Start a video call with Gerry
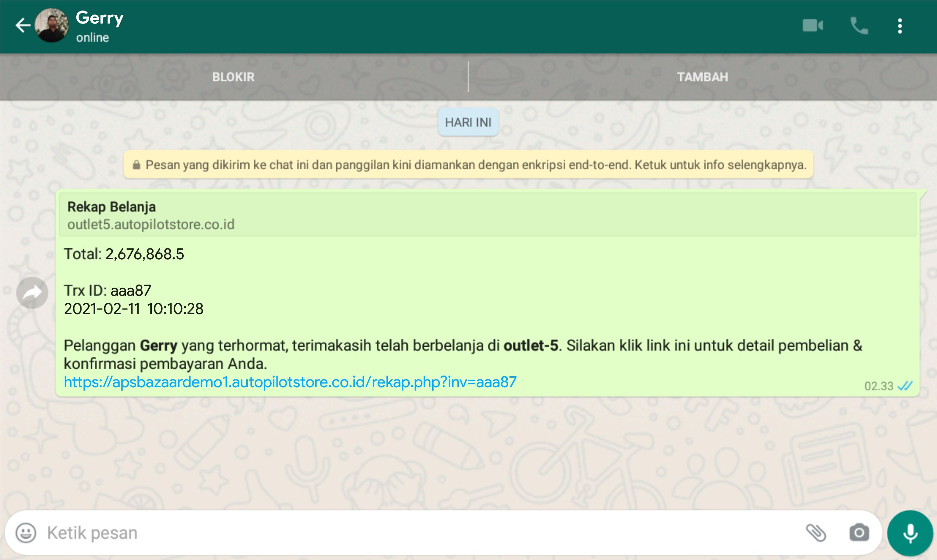 point(813,26)
